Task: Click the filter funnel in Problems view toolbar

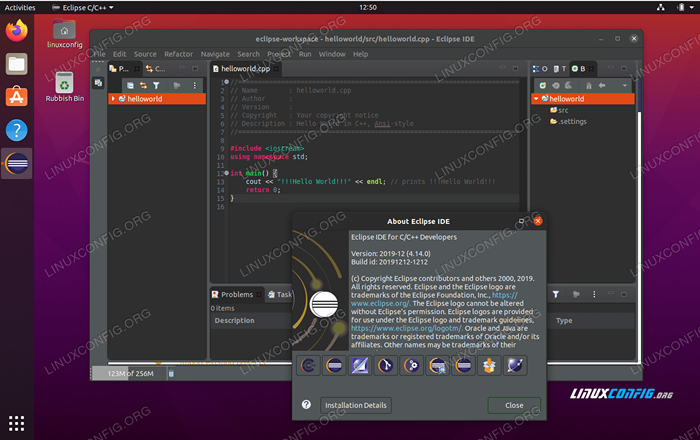Action: tap(556, 294)
